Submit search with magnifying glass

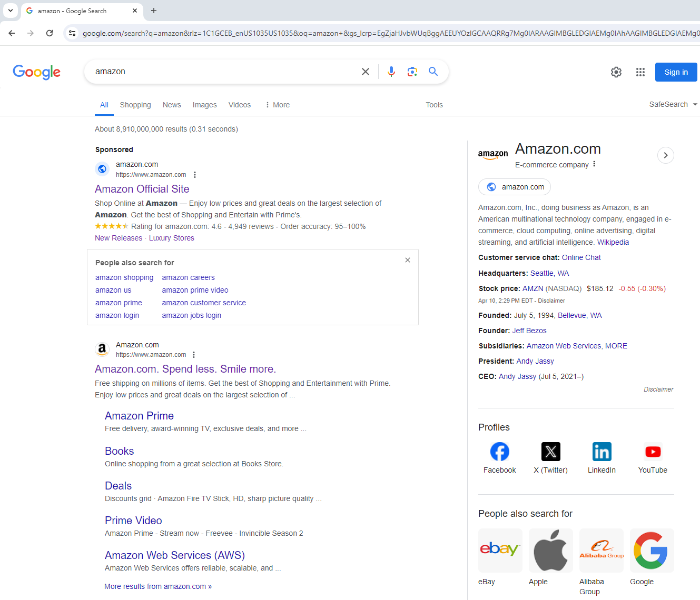click(433, 72)
